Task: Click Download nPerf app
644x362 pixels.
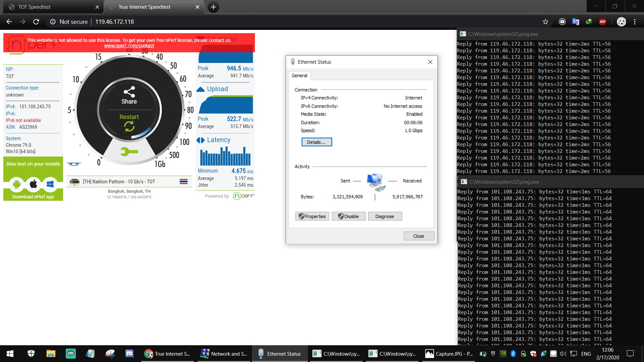Action: (x=33, y=197)
